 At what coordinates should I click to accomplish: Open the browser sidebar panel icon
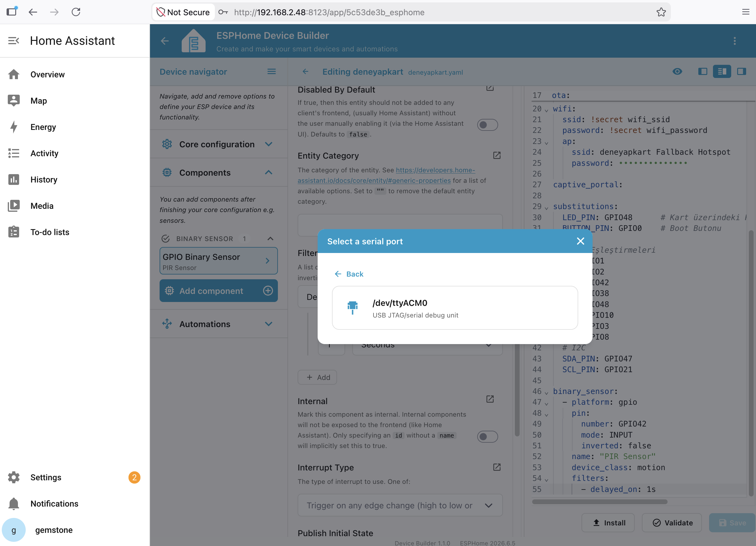[x=12, y=12]
